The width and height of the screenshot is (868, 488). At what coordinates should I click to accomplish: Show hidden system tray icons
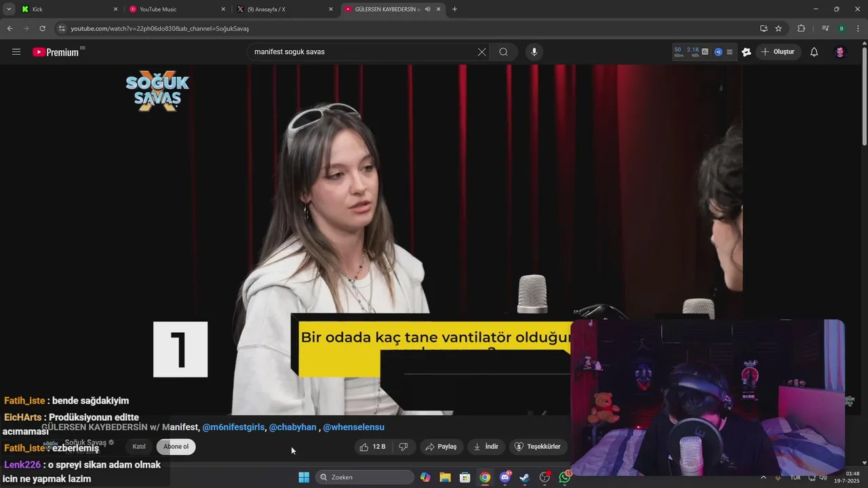pyautogui.click(x=763, y=477)
